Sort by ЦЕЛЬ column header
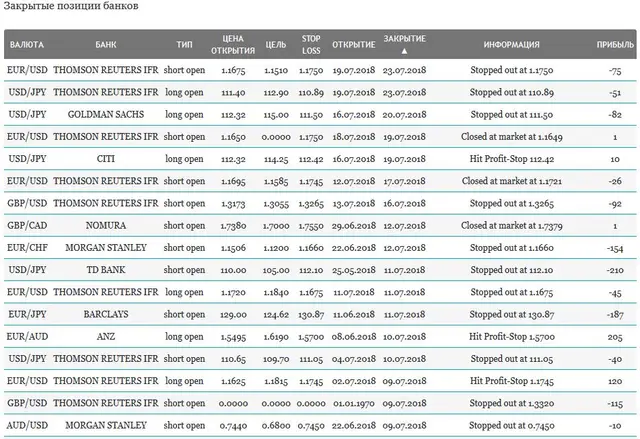Image resolution: width=640 pixels, height=439 pixels. [x=276, y=44]
